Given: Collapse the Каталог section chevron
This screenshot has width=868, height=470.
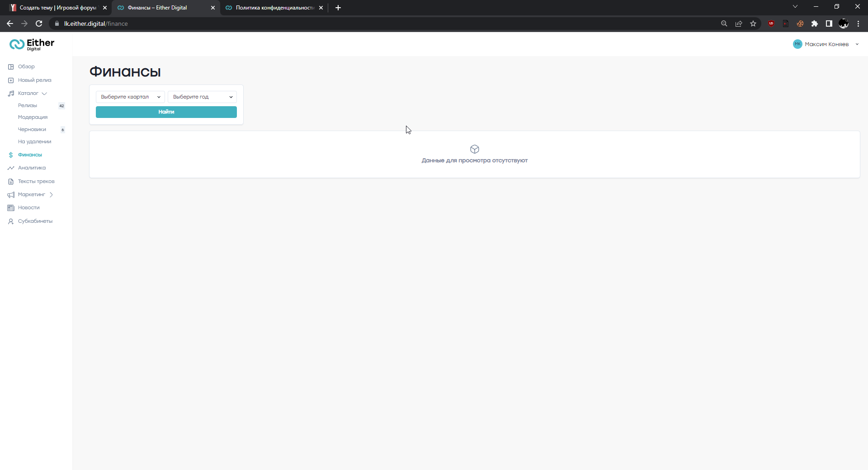Looking at the screenshot, I should pyautogui.click(x=44, y=94).
